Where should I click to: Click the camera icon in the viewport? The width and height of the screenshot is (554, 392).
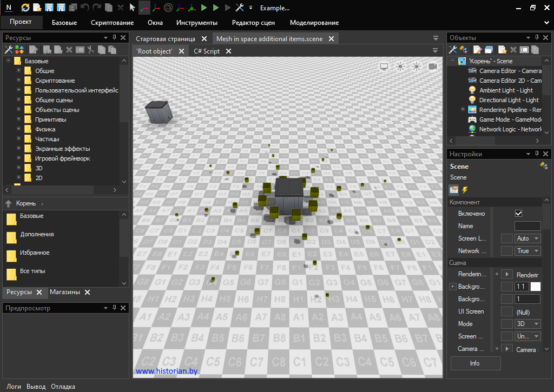433,67
